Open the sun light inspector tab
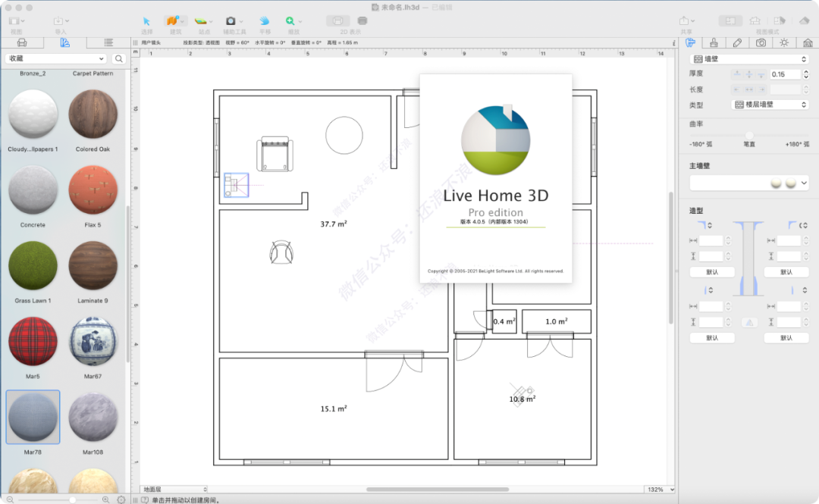Image resolution: width=819 pixels, height=504 pixels. tap(784, 43)
